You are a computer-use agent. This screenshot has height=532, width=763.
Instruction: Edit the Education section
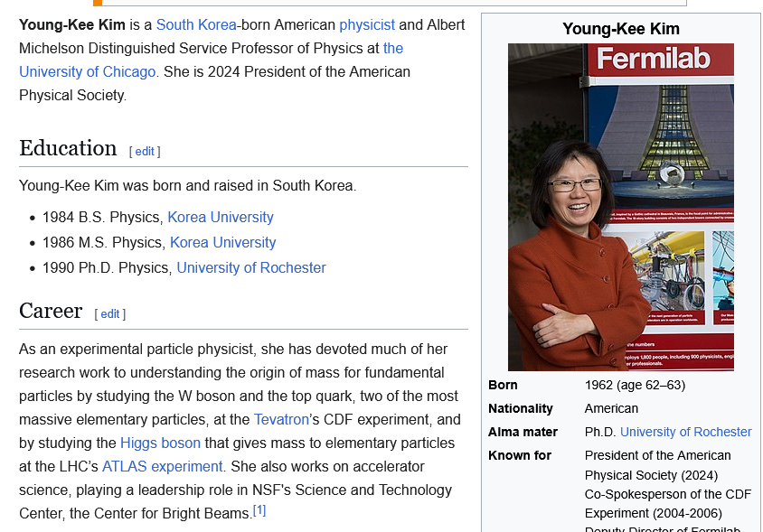[x=145, y=151]
